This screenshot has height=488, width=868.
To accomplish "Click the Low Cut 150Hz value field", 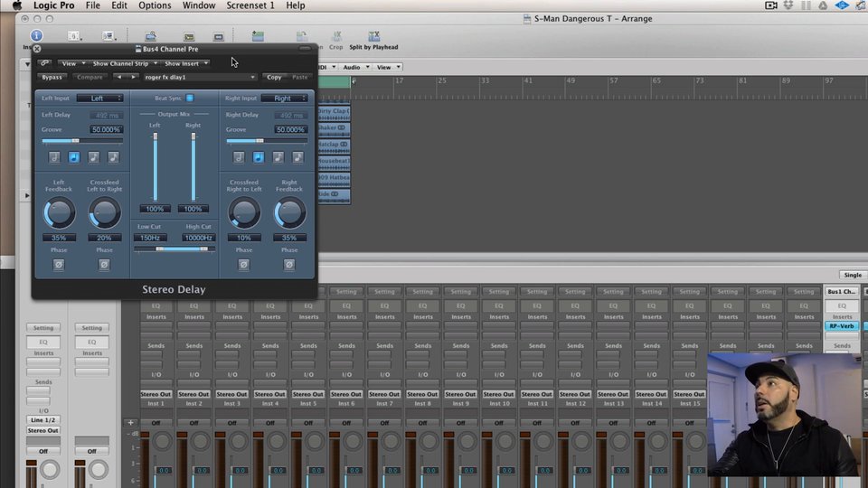I will pos(150,238).
